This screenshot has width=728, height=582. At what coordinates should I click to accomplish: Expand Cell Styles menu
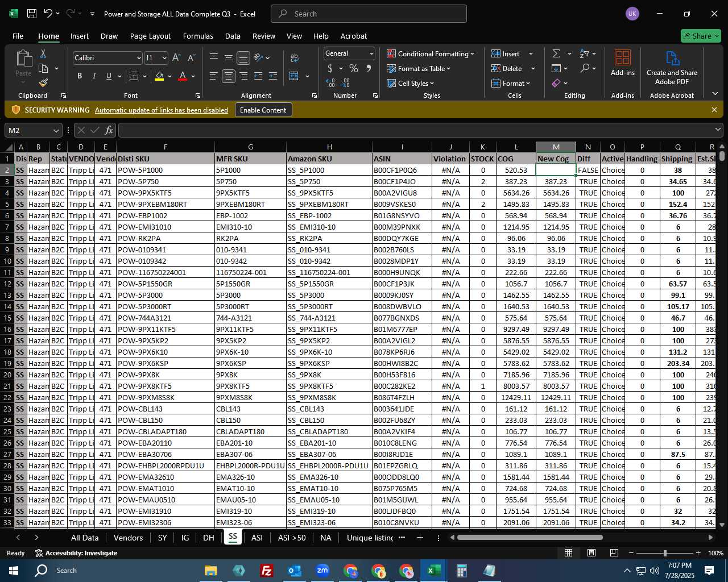point(410,83)
